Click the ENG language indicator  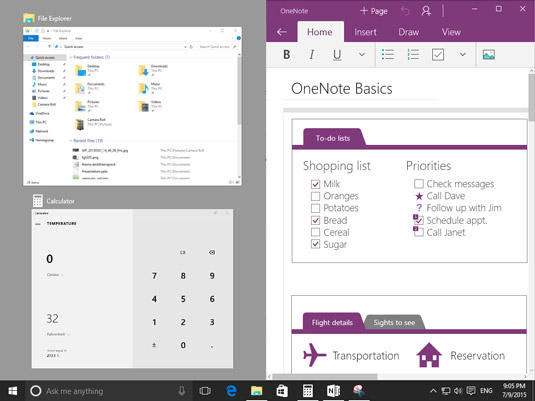coord(487,391)
